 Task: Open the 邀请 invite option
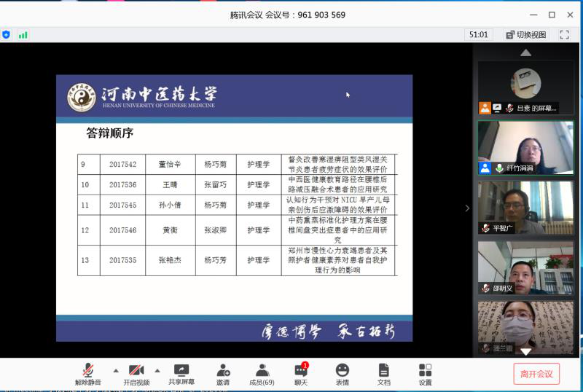223,375
